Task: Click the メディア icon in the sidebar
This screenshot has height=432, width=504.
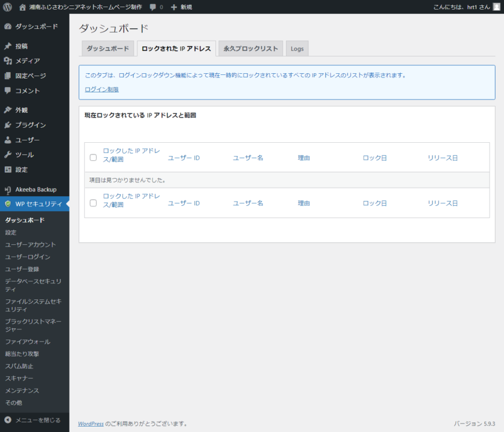Action: coord(8,61)
